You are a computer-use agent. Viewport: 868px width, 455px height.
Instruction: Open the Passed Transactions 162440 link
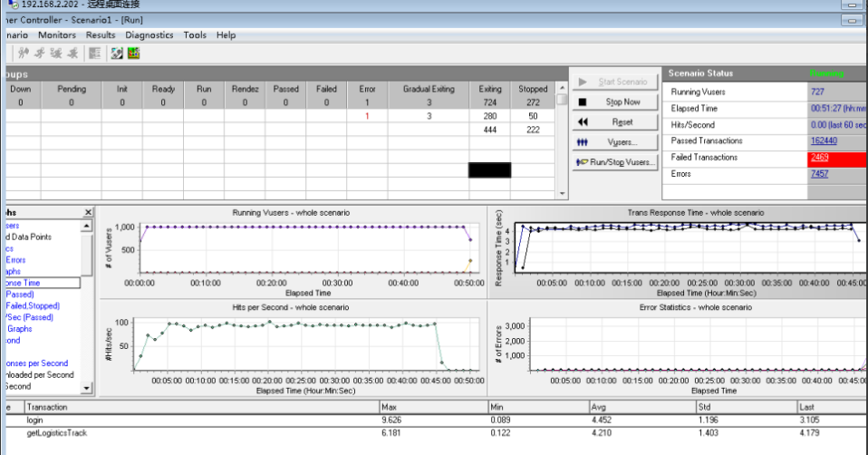click(824, 140)
